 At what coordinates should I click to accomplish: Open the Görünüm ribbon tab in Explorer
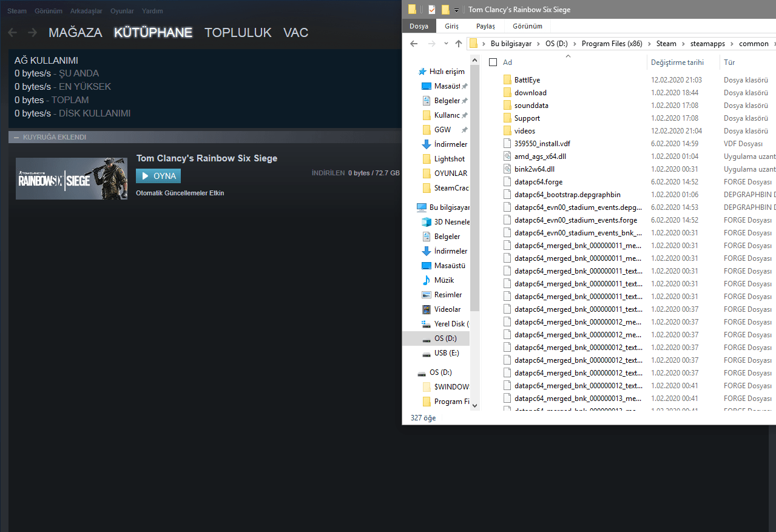point(527,26)
